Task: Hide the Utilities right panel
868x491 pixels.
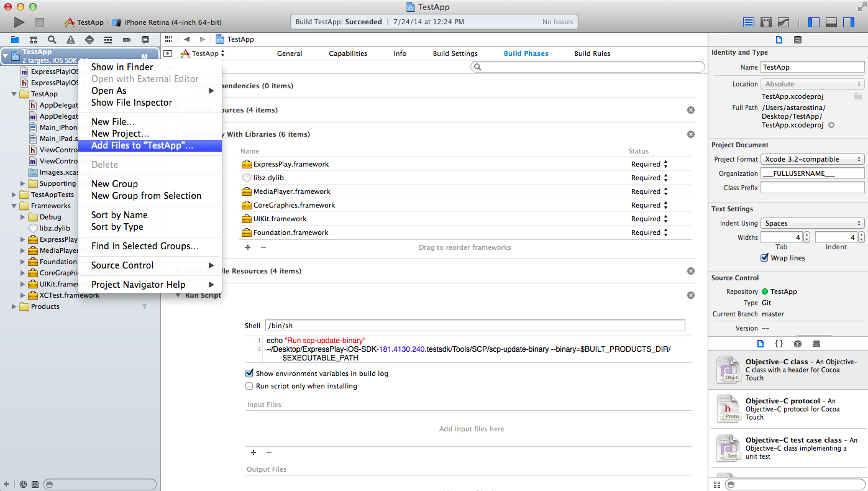Action: point(848,22)
